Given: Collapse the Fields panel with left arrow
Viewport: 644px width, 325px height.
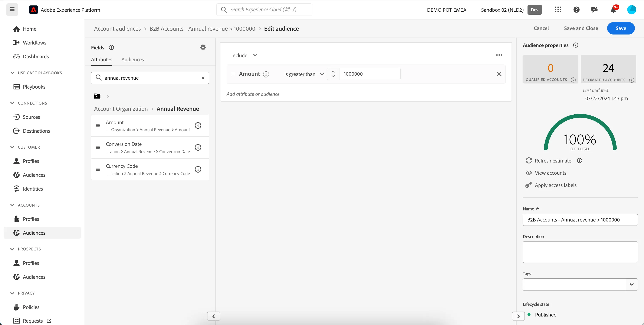Looking at the screenshot, I should (214, 316).
